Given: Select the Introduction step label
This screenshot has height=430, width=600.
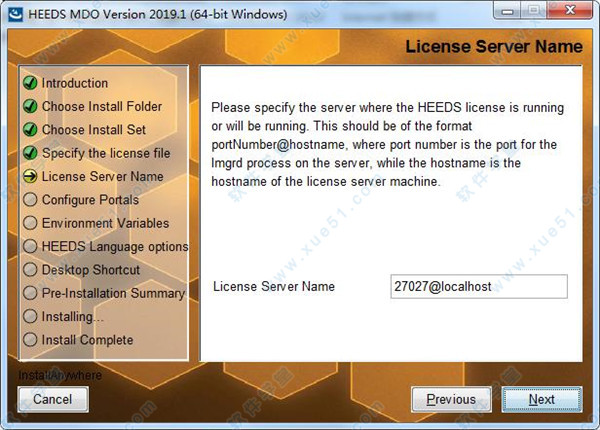Looking at the screenshot, I should point(75,83).
